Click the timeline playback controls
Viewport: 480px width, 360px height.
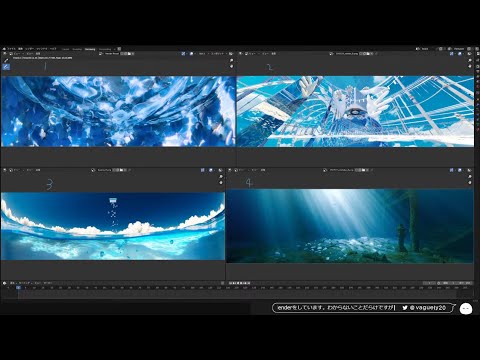click(x=239, y=283)
